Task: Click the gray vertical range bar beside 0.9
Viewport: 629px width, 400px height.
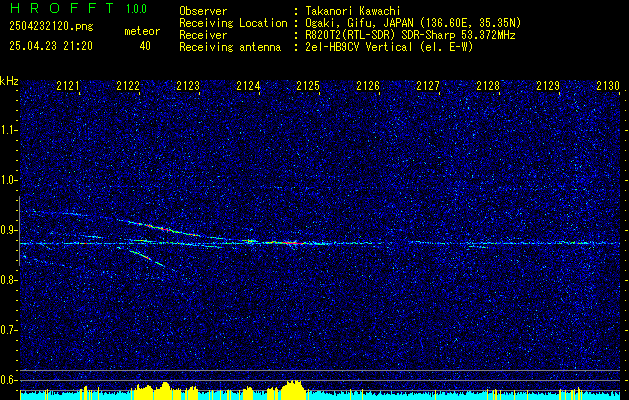Action: 19,231
